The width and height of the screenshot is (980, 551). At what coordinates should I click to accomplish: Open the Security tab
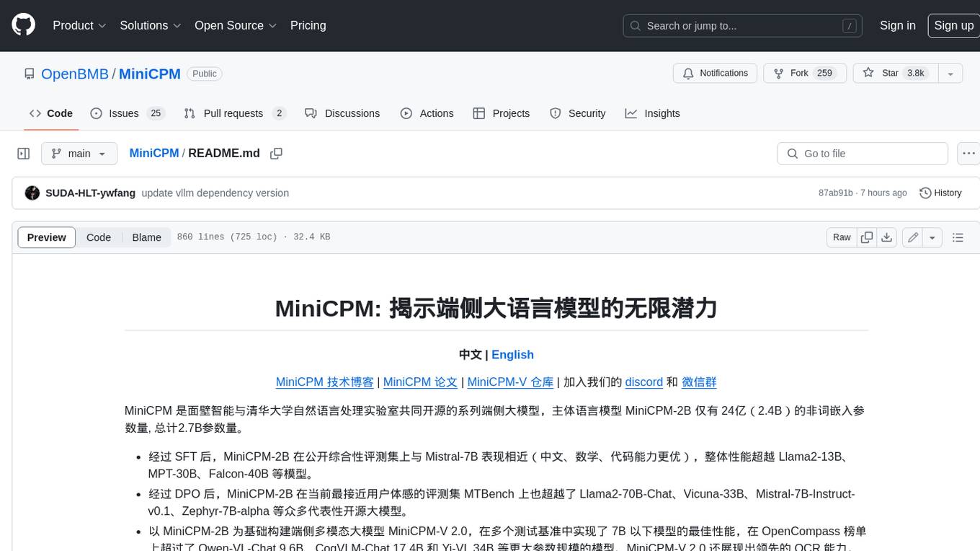click(577, 113)
